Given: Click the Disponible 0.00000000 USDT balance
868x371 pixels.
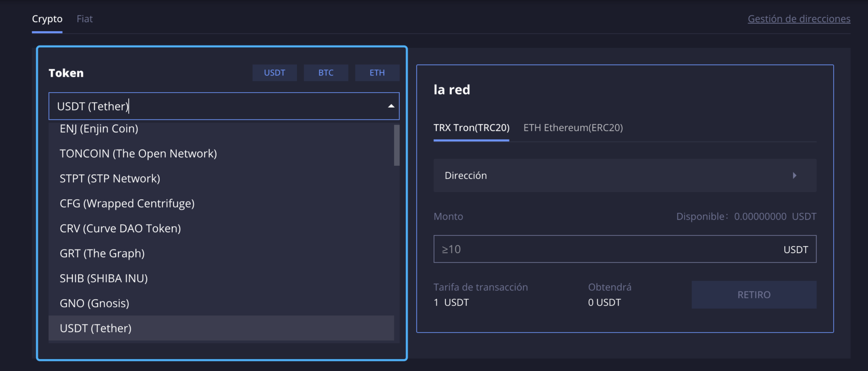Looking at the screenshot, I should pos(746,216).
